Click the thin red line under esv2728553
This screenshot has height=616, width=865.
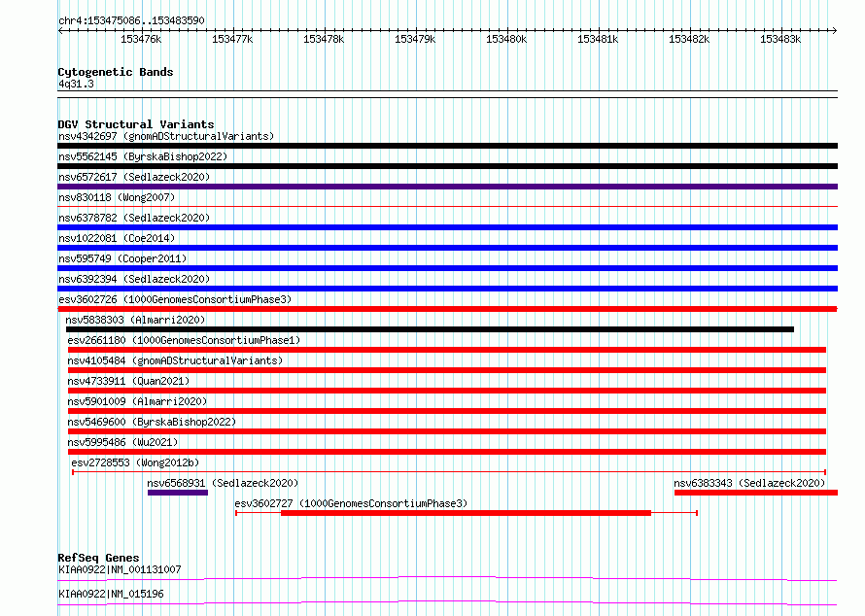pos(449,472)
